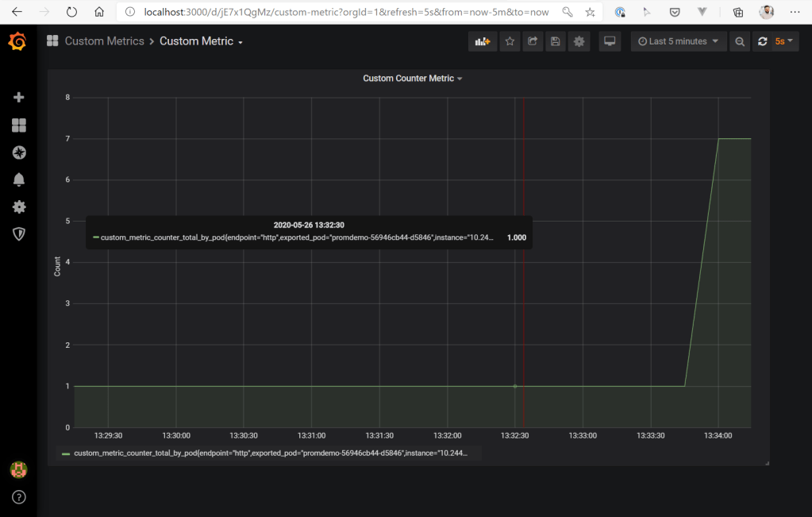Save the dashboard with disk icon
This screenshot has width=812, height=517.
click(556, 41)
